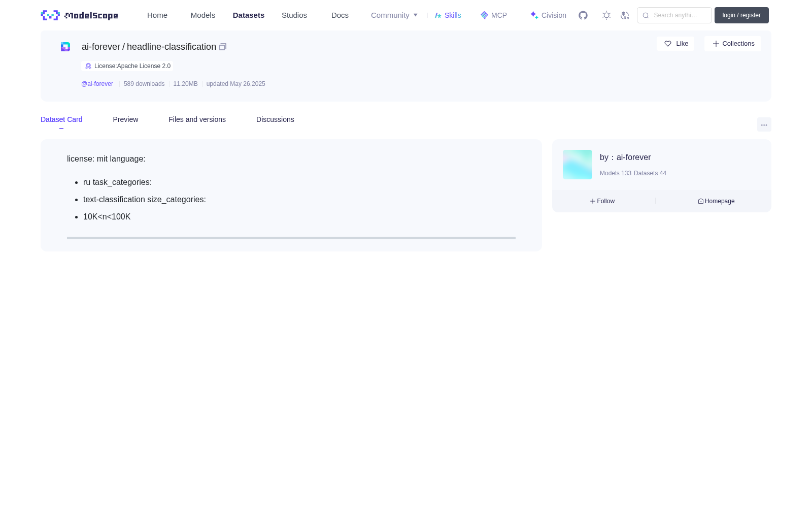This screenshot has height=508, width=812.
Task: Click the "10K<n<100K" list item
Action: click(107, 217)
